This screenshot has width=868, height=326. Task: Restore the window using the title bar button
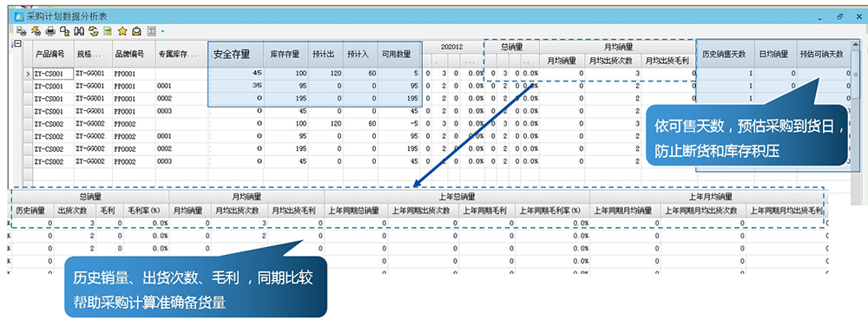[x=839, y=16]
